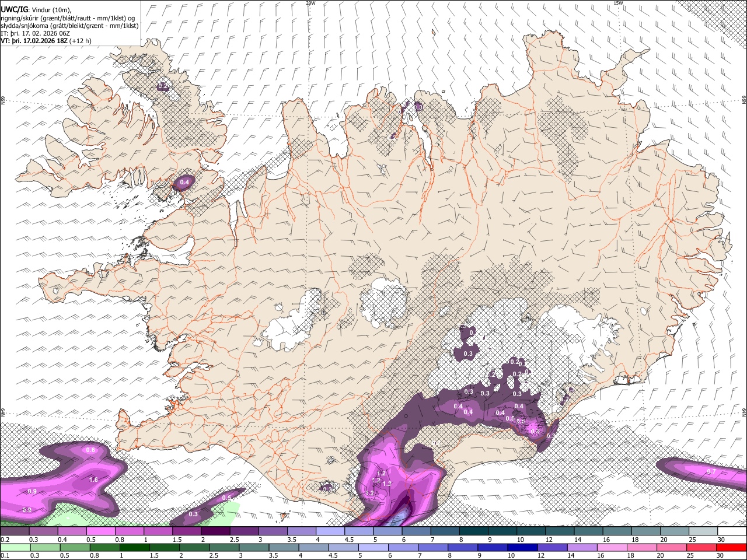This screenshot has width=747, height=560.
Task: Upper legend: click lavender swatch between 4 and 4.5
Action: 330,531
